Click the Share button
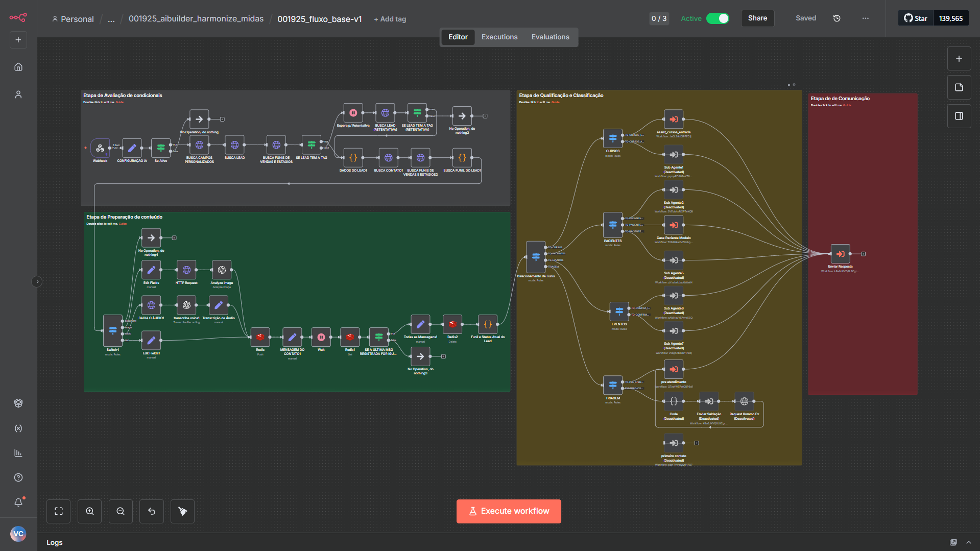This screenshot has height=551, width=980. tap(757, 18)
